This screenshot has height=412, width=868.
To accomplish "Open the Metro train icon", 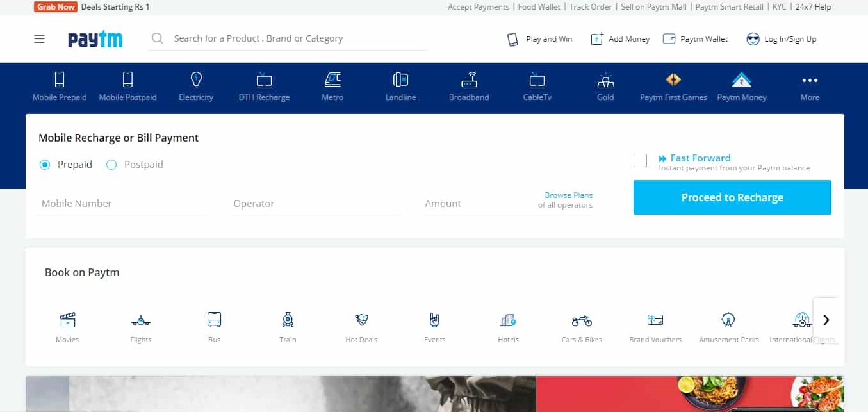I will (x=332, y=79).
